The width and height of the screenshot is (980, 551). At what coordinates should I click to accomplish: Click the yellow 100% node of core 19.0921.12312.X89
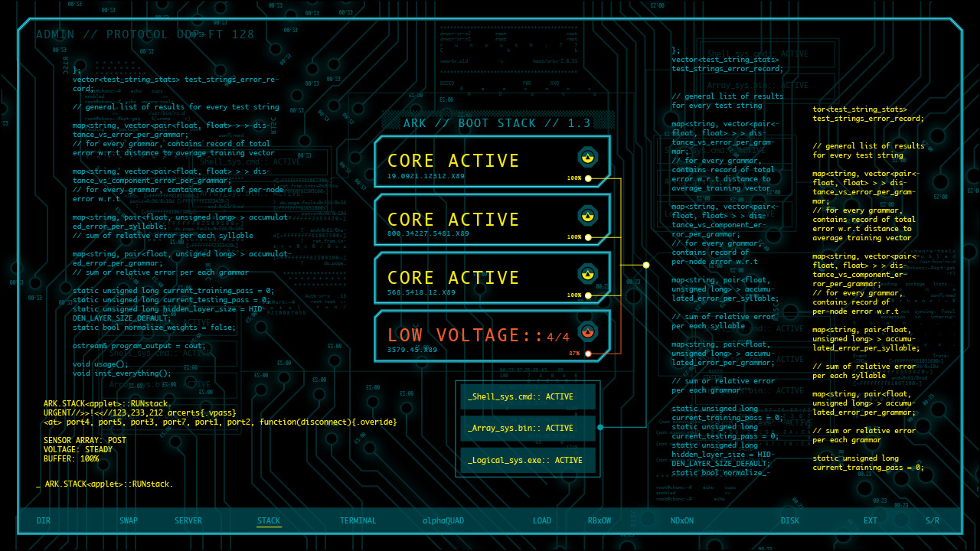coord(588,178)
